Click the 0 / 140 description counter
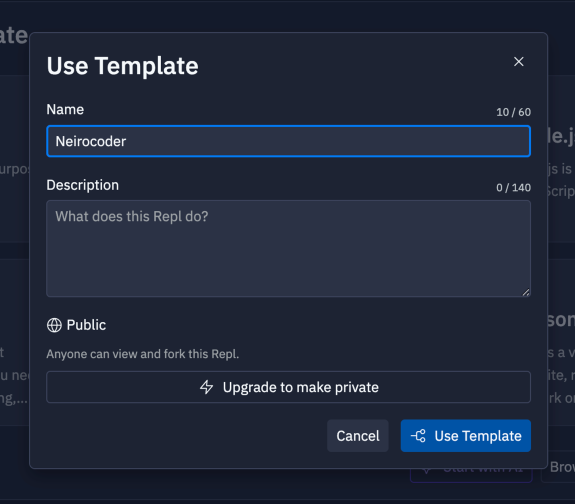This screenshot has height=504, width=575. click(x=513, y=187)
